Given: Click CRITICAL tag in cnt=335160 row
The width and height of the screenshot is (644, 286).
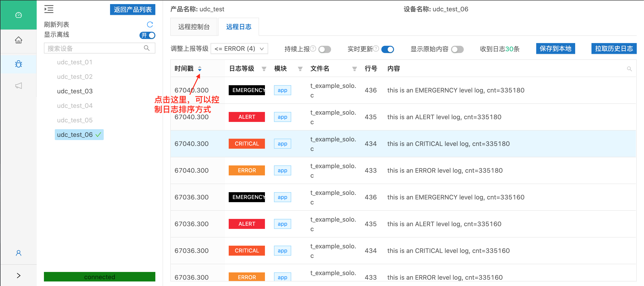Looking at the screenshot, I should (247, 251).
